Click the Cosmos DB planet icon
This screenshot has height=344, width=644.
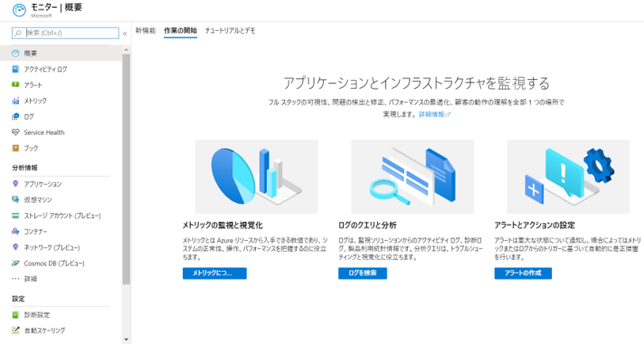click(15, 263)
